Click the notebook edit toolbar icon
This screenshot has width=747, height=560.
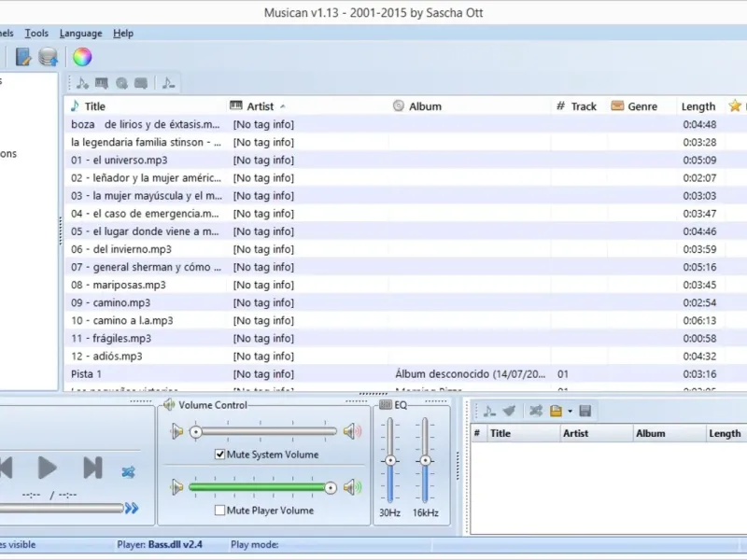coord(23,57)
